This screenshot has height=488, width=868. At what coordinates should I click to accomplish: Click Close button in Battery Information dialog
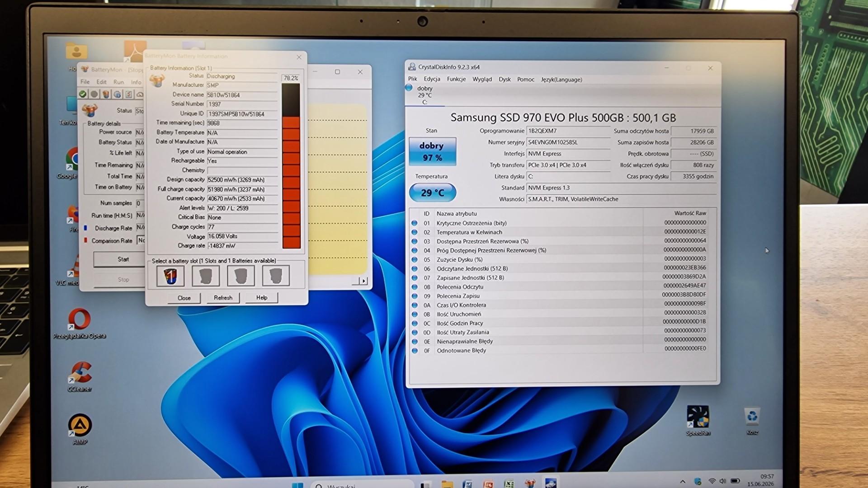(x=184, y=298)
